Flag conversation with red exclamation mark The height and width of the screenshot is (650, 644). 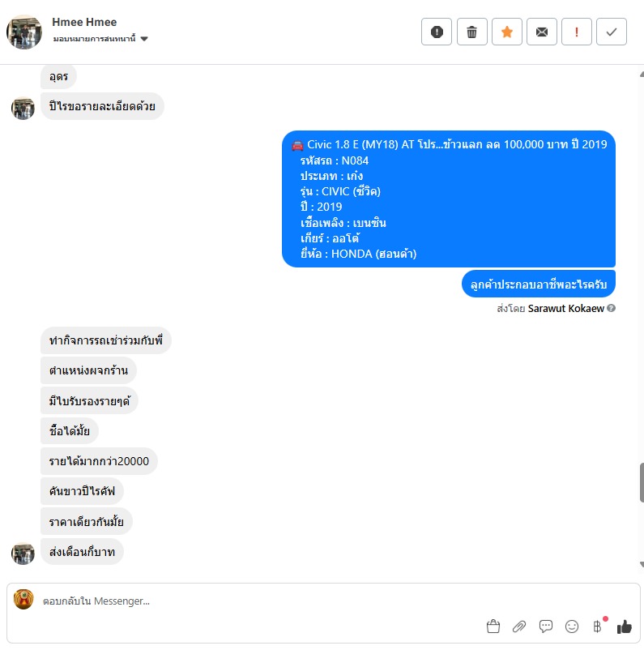click(576, 32)
